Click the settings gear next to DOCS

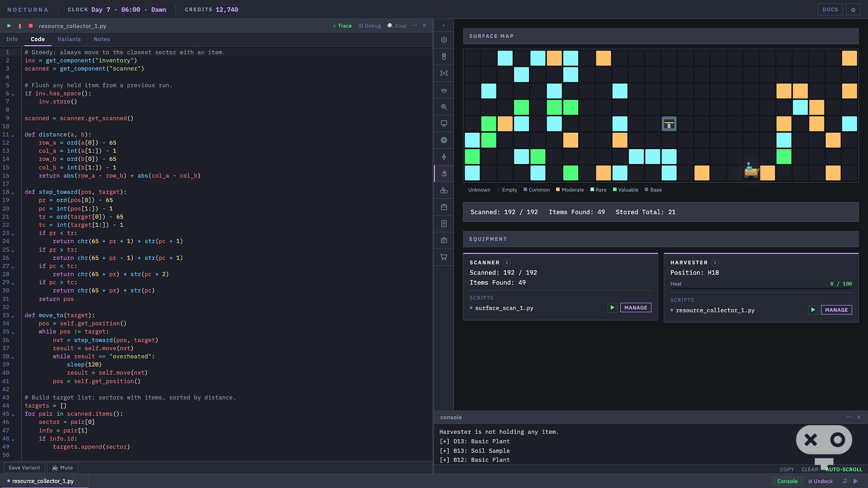pos(853,9)
